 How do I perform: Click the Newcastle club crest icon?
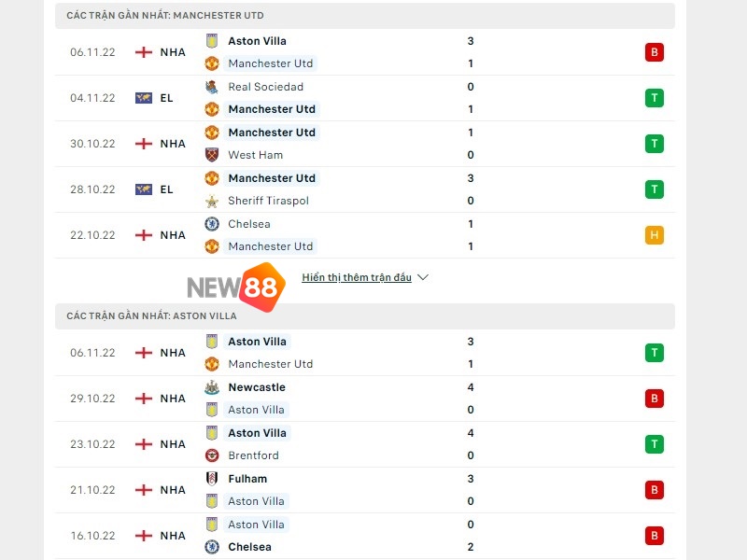(x=211, y=387)
